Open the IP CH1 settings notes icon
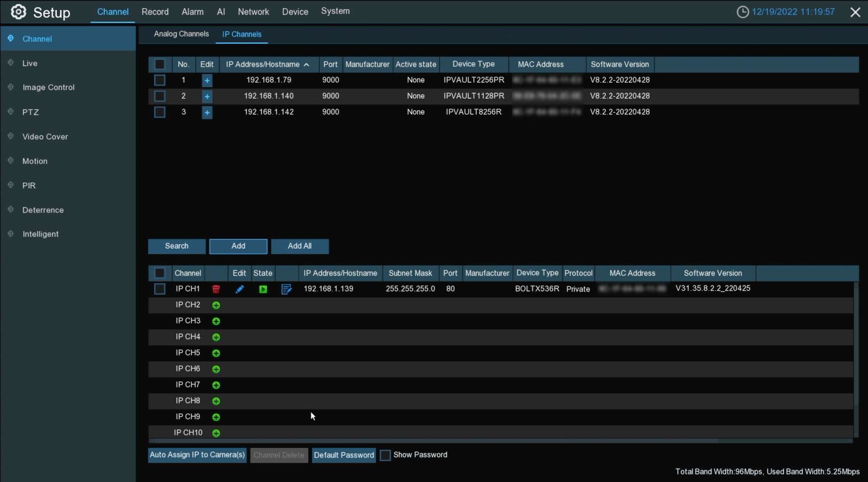868x482 pixels. pyautogui.click(x=286, y=289)
